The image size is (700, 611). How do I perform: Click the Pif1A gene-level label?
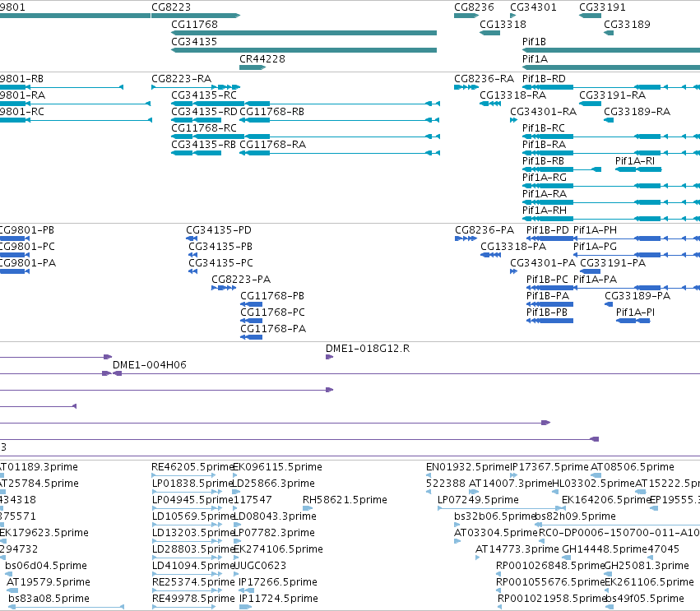click(x=535, y=59)
